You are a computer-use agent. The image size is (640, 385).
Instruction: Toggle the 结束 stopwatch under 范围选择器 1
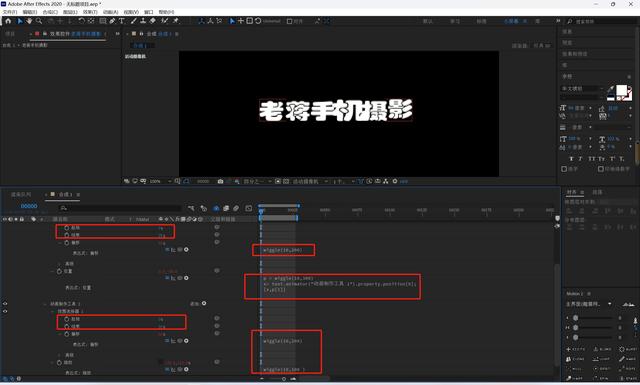tap(67, 326)
